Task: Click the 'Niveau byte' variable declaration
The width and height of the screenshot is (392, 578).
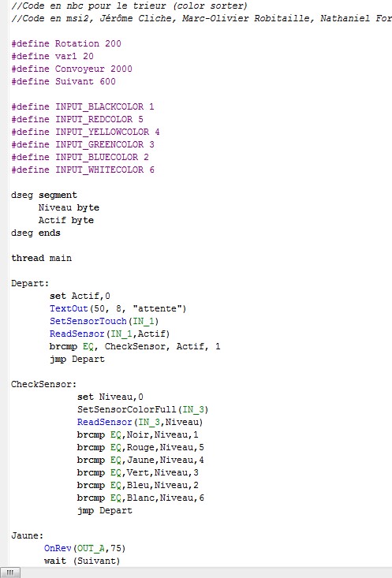Action: pyautogui.click(x=69, y=207)
